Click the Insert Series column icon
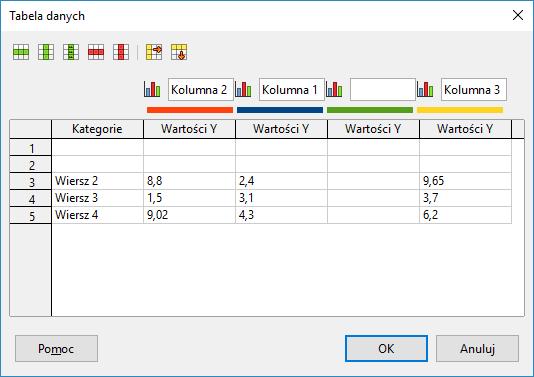The height and width of the screenshot is (377, 534). coord(46,52)
